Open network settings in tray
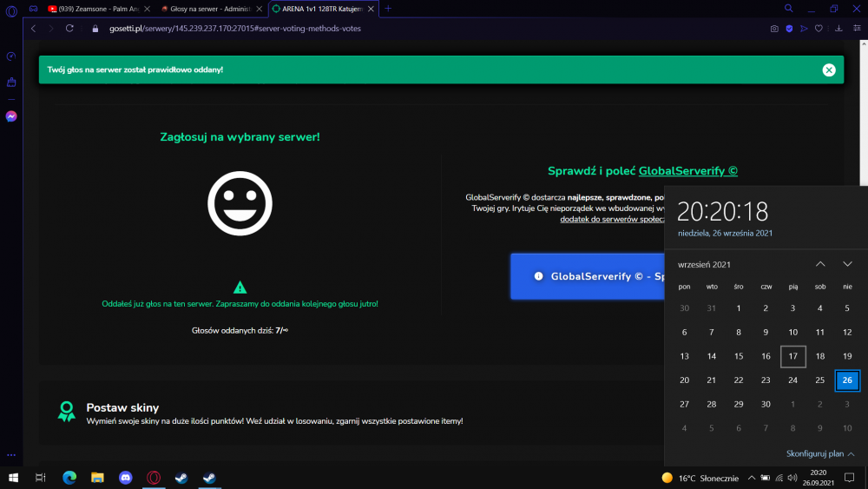The height and width of the screenshot is (489, 868). (779, 478)
